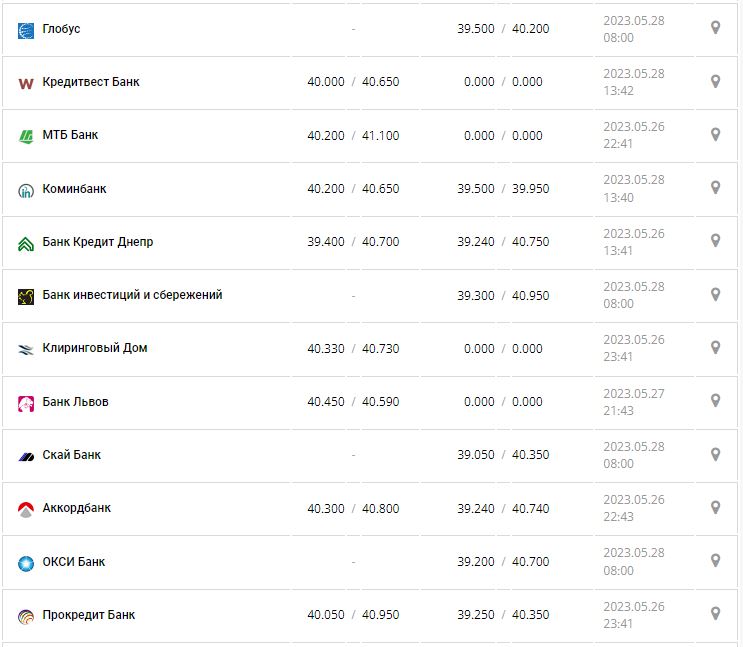Open map pin for Банк Кредит Днепр

click(x=715, y=240)
